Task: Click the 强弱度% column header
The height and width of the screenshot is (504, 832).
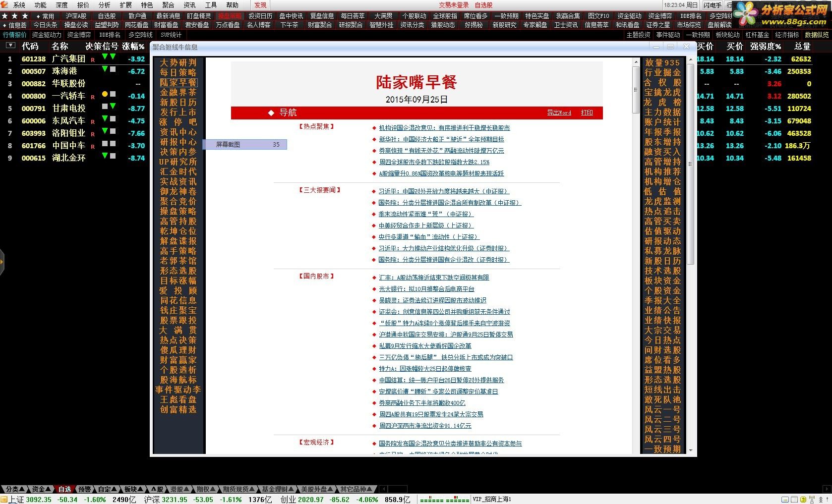Action: click(765, 46)
